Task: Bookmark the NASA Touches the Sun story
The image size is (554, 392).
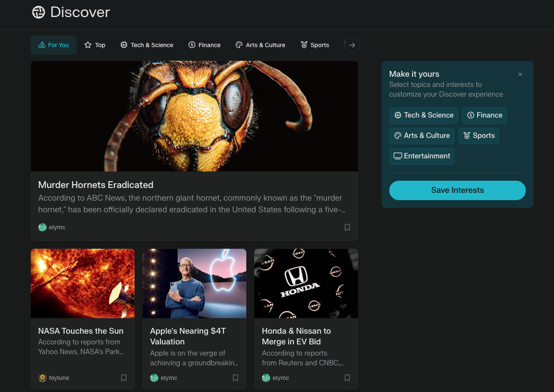Action: [123, 378]
